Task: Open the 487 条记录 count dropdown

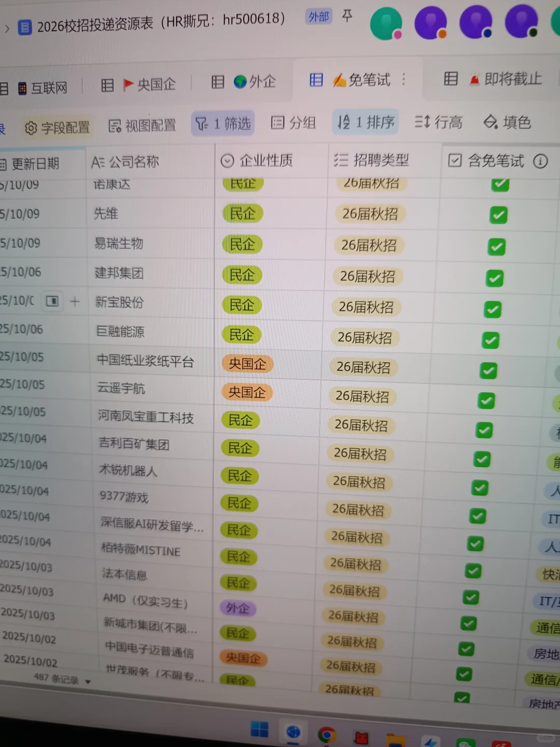Action: [62, 680]
